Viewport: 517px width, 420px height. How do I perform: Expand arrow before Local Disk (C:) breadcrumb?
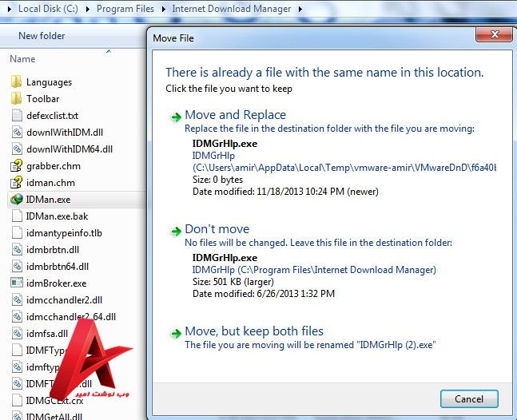click(10, 9)
